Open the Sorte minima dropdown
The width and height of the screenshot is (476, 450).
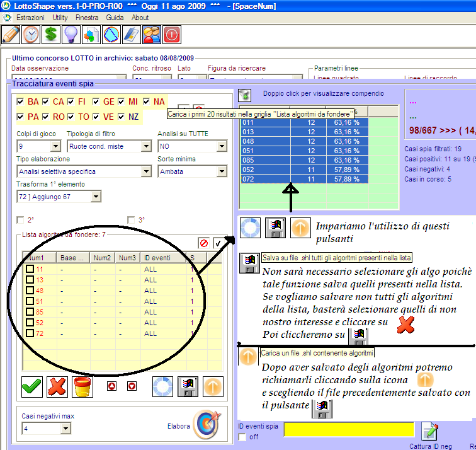pos(222,171)
